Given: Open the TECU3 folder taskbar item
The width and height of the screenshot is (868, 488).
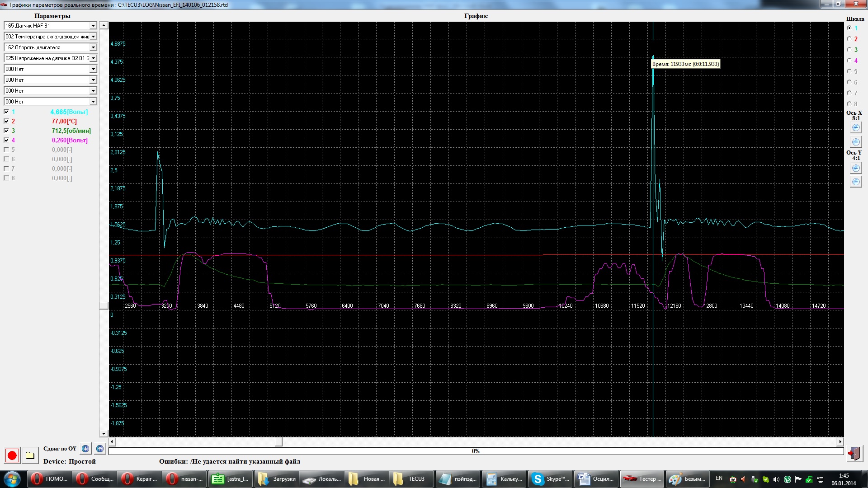Looking at the screenshot, I should (412, 479).
